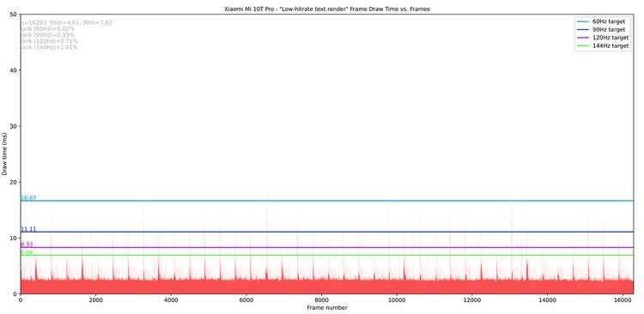Click the chart title text

tap(327, 9)
